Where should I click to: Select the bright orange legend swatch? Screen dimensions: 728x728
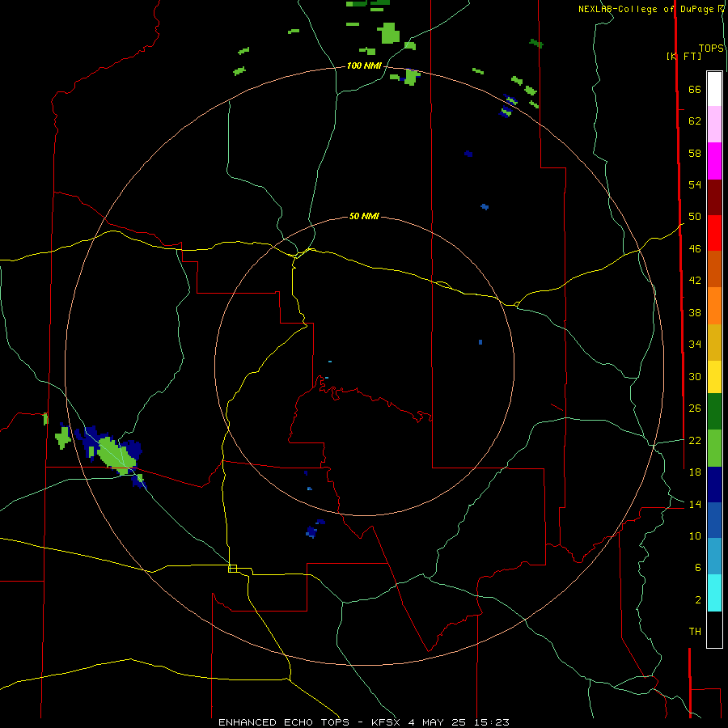(x=714, y=306)
